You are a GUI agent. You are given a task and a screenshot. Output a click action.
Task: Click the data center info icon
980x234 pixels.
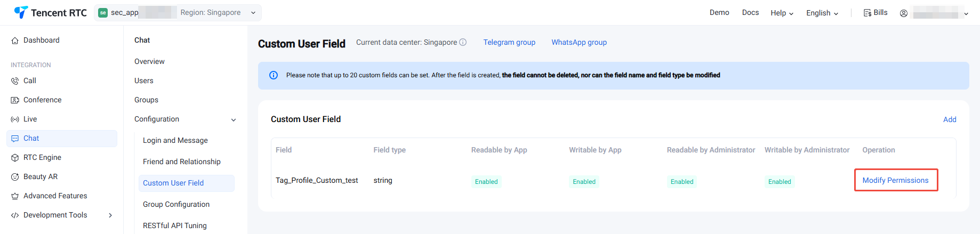pyautogui.click(x=463, y=42)
